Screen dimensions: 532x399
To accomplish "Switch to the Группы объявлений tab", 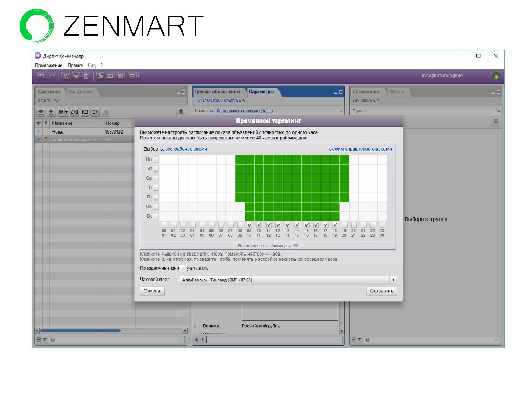I will (x=217, y=91).
